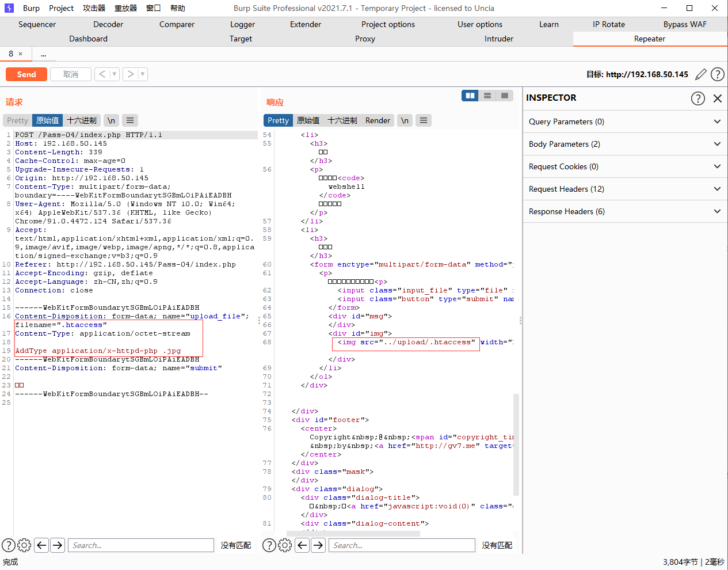The height and width of the screenshot is (570, 728).
Task: Open Repeater help question mark icon
Action: 718,74
